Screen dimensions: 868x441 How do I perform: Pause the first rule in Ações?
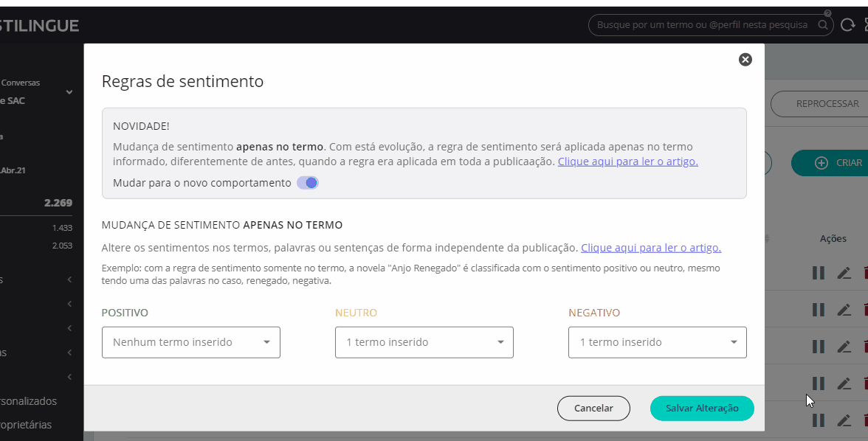coord(818,273)
